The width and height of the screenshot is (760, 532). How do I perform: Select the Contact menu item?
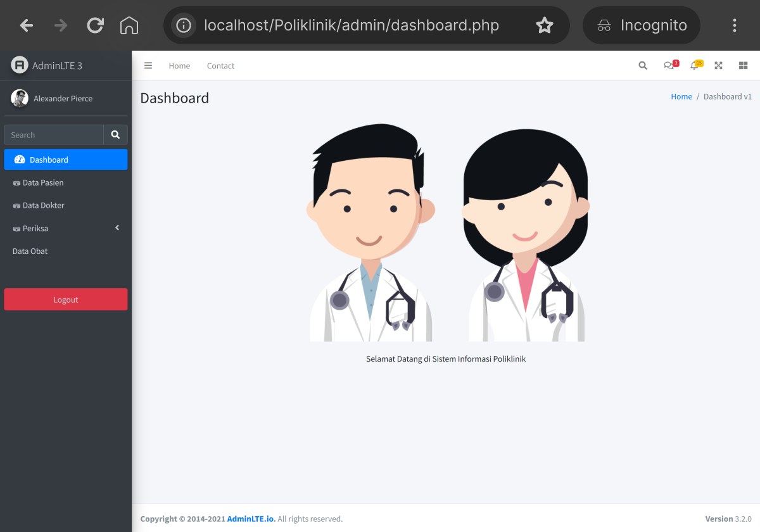tap(220, 65)
